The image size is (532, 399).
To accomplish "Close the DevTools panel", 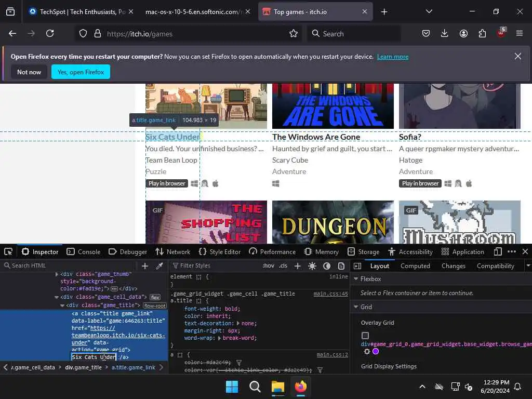I will coord(525,252).
